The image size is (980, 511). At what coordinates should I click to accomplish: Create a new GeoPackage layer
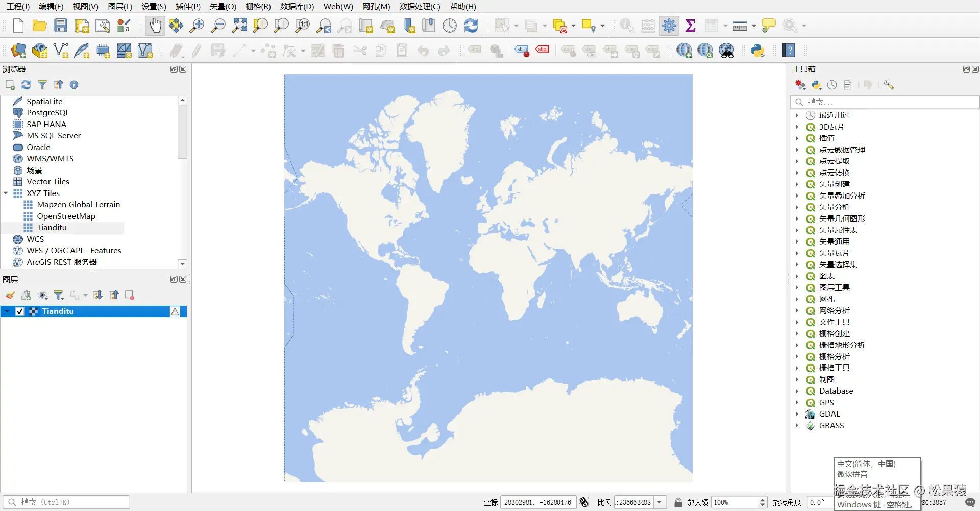click(x=40, y=51)
